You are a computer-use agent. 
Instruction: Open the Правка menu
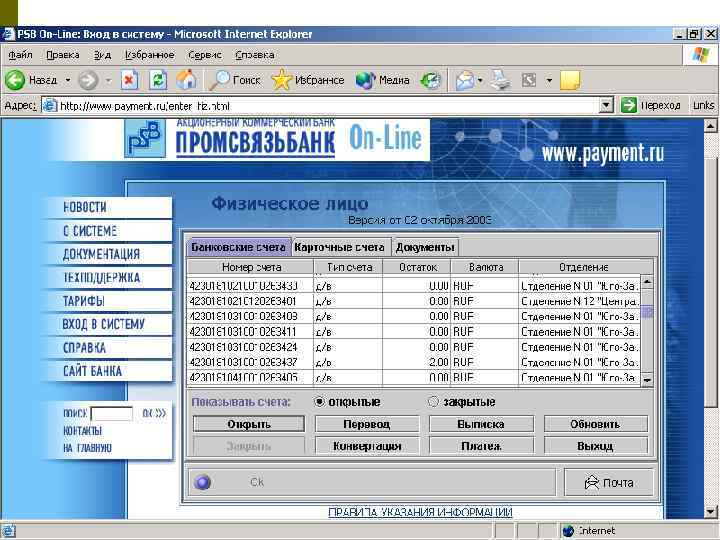[63, 55]
